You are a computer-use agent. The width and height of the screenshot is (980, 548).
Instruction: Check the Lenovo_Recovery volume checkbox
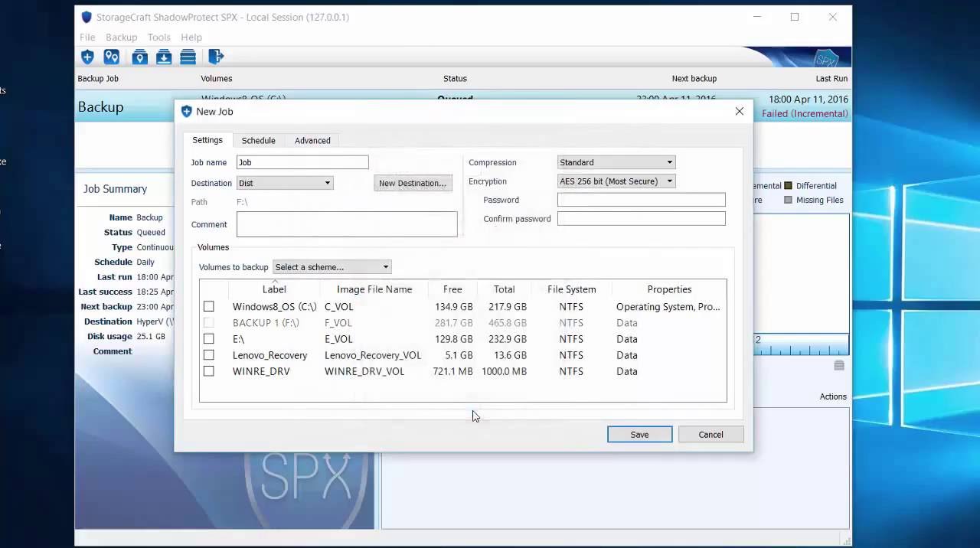(x=208, y=355)
